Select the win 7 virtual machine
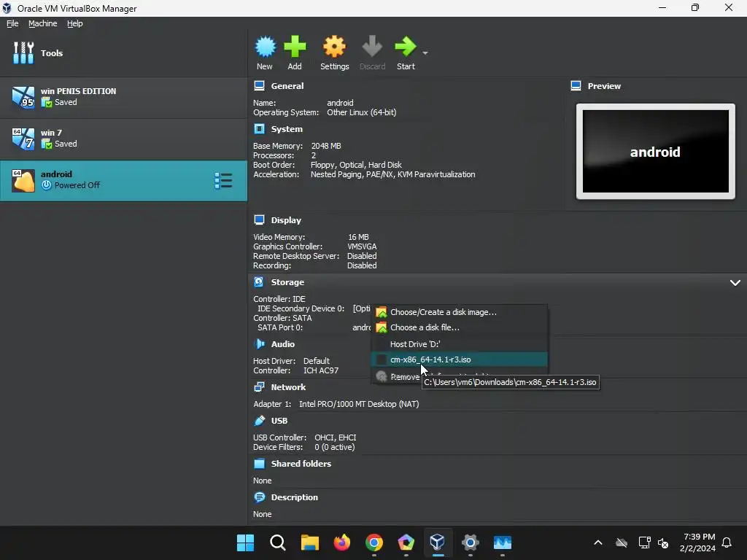Viewport: 747px width, 560px height. (x=123, y=139)
